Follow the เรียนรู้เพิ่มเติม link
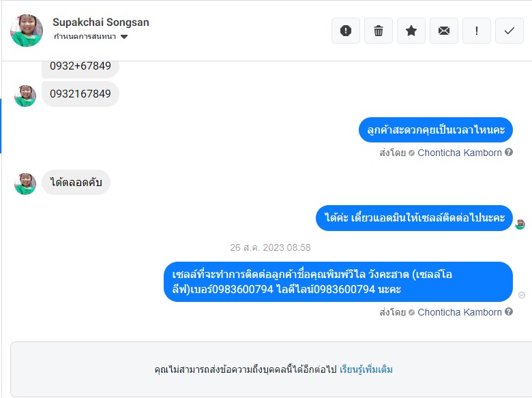 [366, 369]
